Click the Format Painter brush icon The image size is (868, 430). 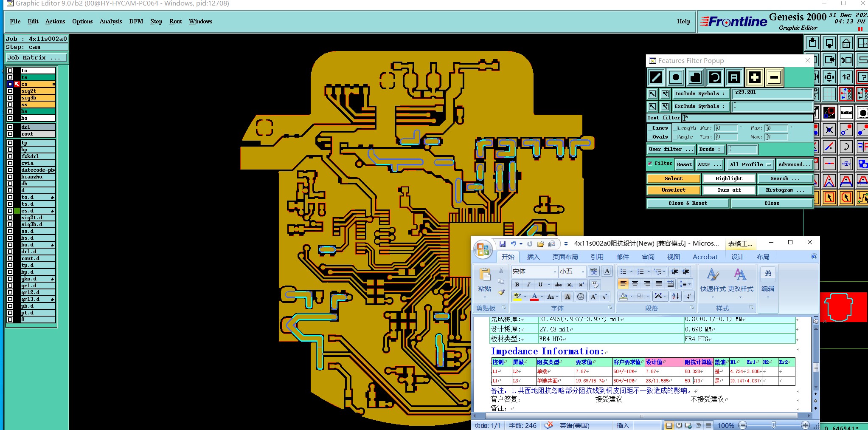tap(501, 292)
